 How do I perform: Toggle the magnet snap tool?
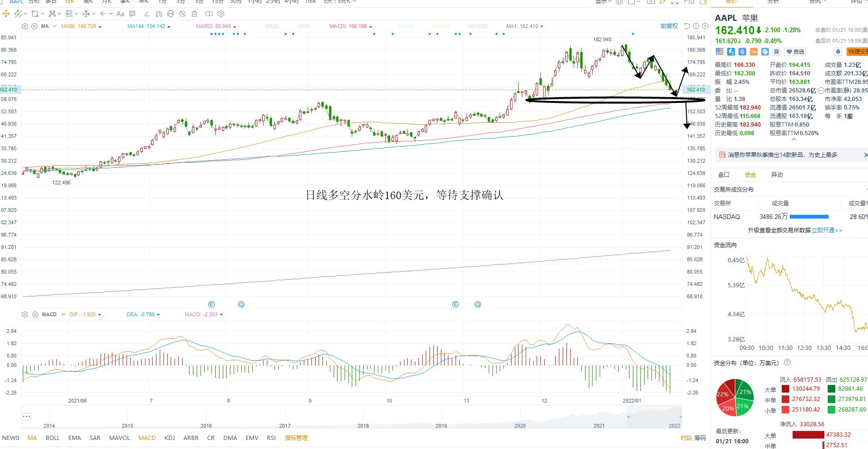(159, 14)
